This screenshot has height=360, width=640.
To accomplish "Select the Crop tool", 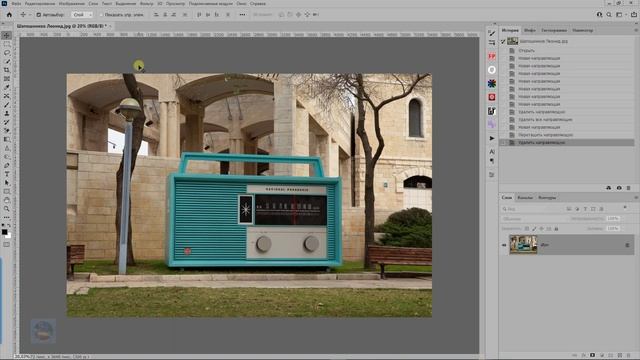I will coord(7,70).
